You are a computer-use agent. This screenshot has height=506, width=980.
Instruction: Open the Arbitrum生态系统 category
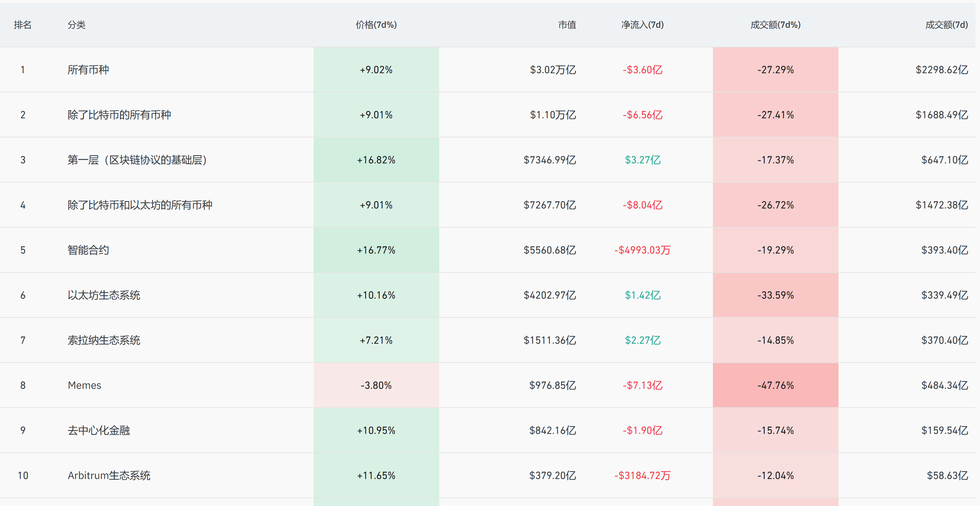point(109,475)
